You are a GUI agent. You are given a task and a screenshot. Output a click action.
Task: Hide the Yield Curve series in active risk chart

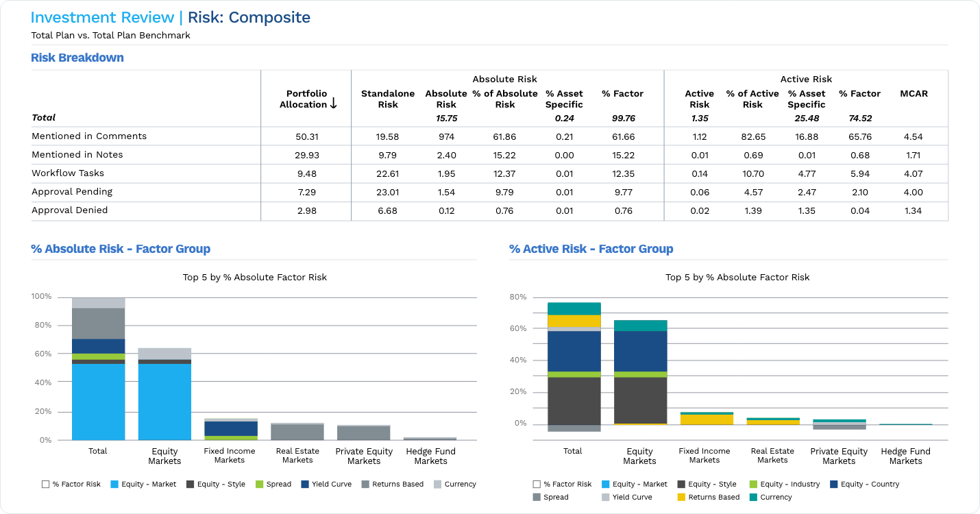point(607,497)
